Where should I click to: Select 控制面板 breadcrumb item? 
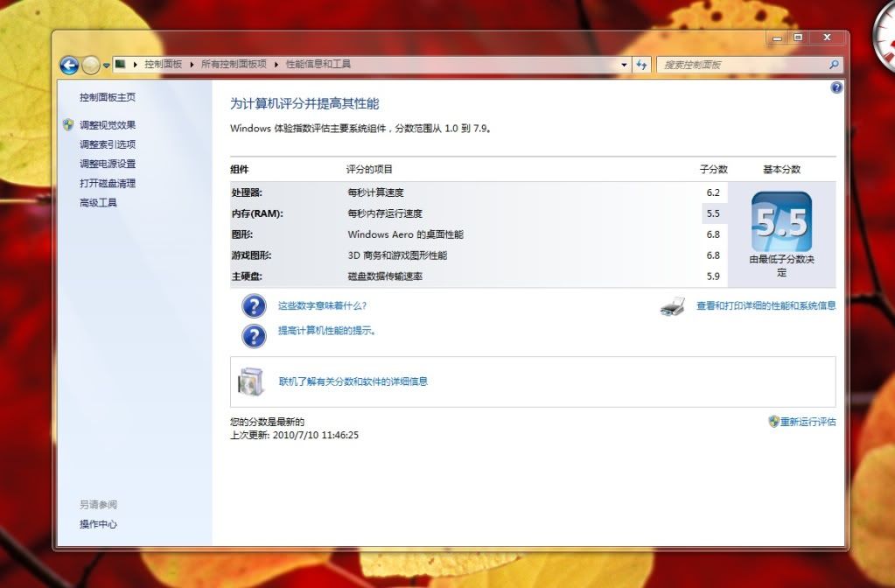tap(163, 65)
